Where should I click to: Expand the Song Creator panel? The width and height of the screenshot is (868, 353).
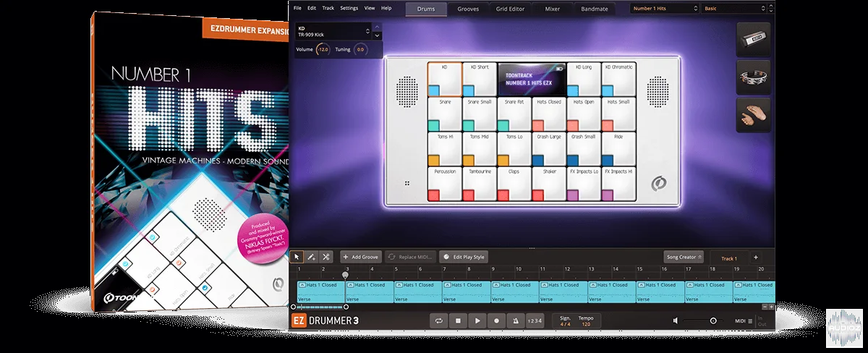684,257
